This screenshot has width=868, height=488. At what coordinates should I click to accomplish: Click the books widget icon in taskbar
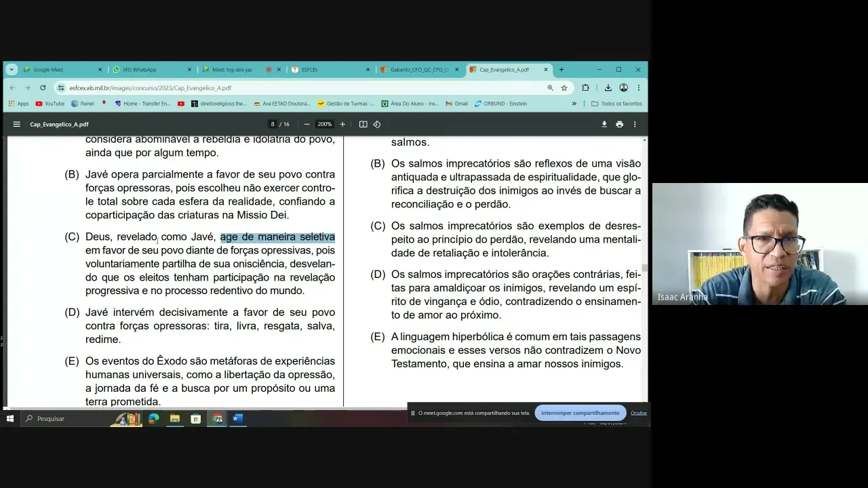127,419
